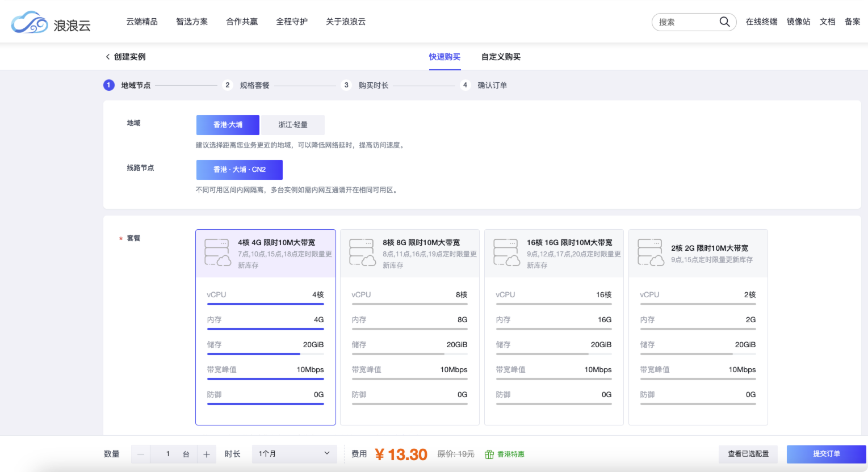Click step 4 确认订单
Screen dimensions: 868x472
click(484, 85)
